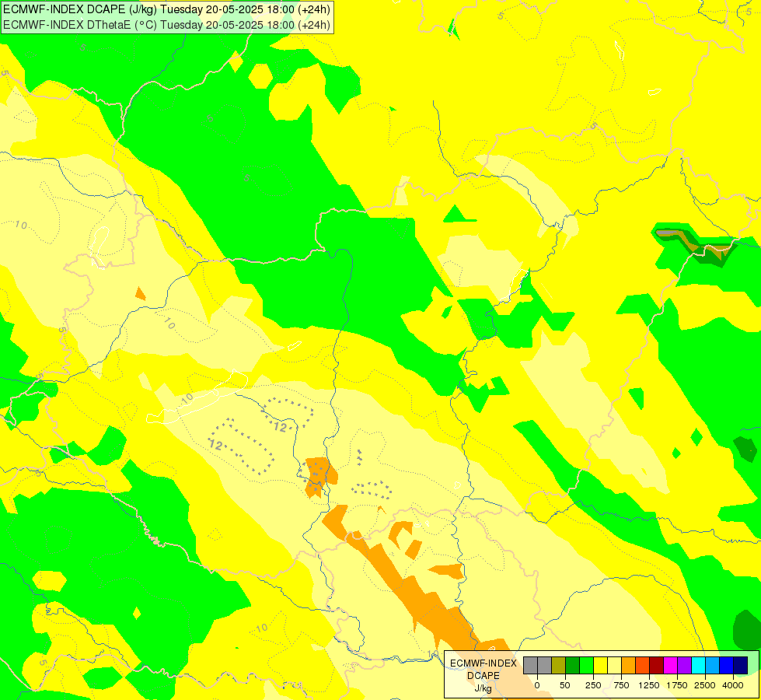
Task: Click the legend label '50'
Action: (x=565, y=685)
